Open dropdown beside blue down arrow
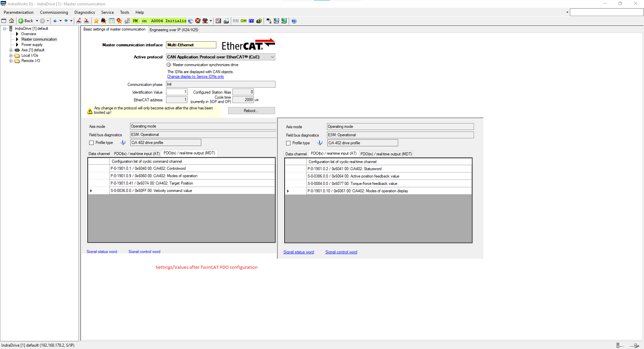The height and width of the screenshot is (349, 644). [71, 21]
